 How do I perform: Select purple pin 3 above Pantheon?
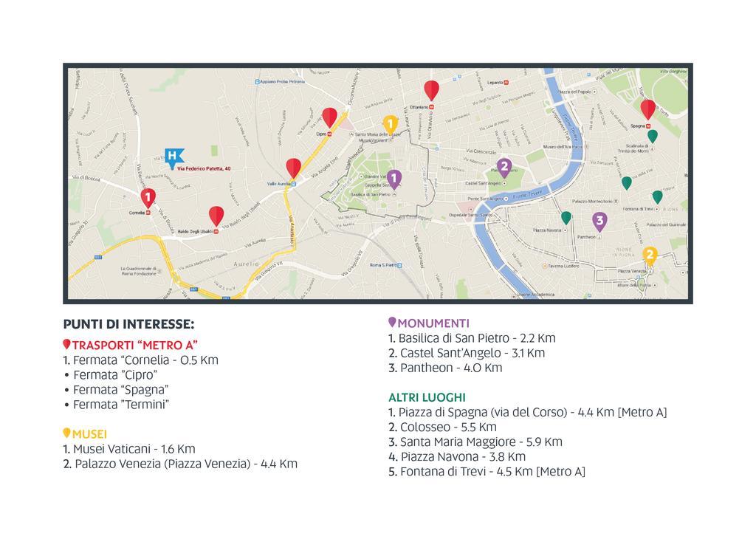[x=599, y=222]
